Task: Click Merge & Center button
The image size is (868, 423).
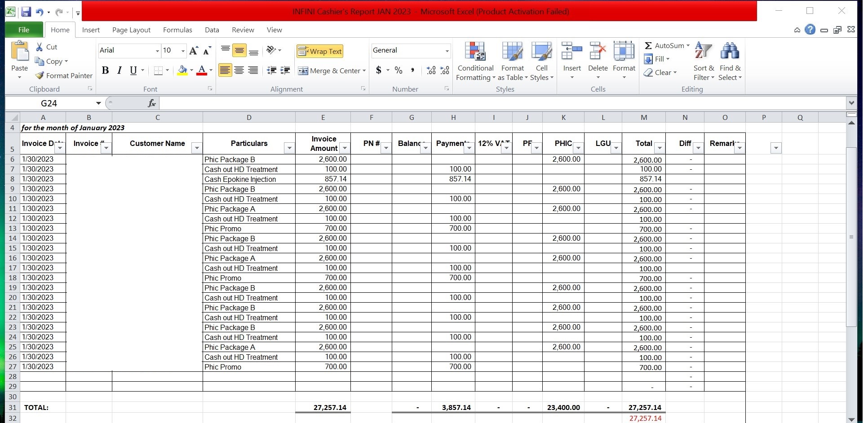Action: (332, 70)
